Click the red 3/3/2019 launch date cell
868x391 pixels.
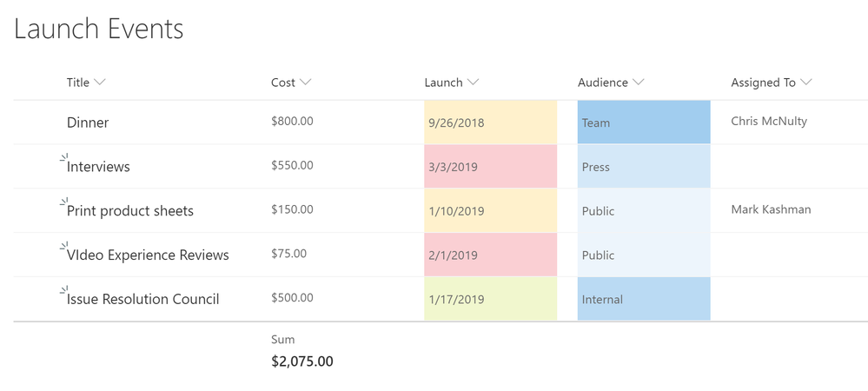pos(490,167)
